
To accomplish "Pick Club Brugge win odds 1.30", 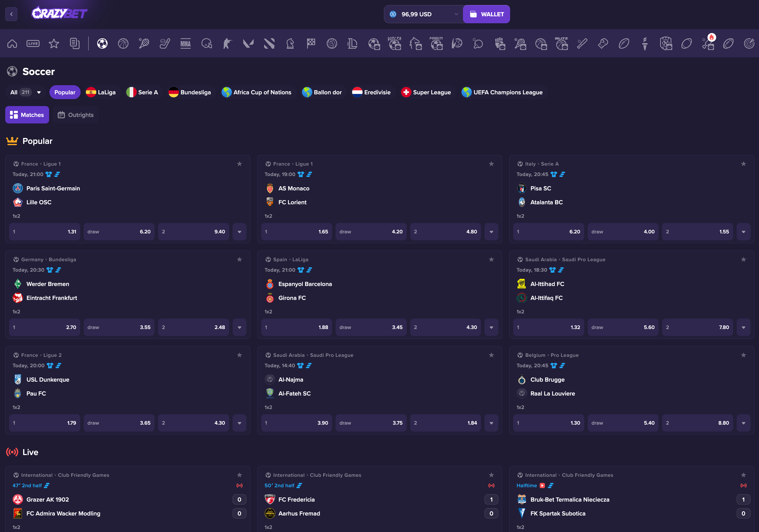I will click(x=548, y=423).
